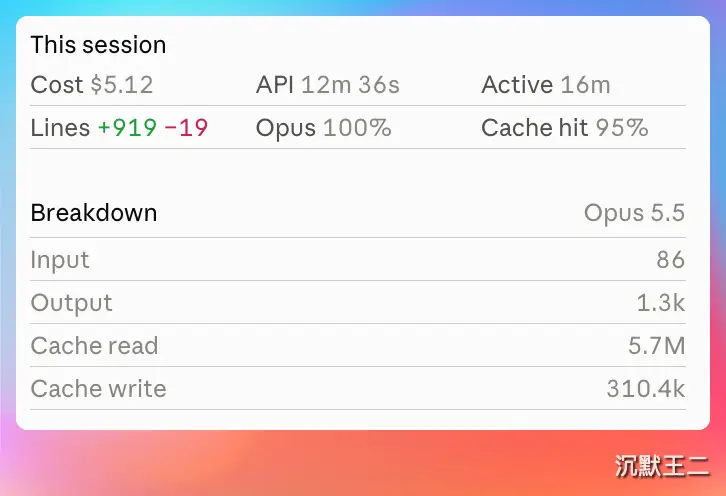The image size is (726, 496).
Task: Click the API 12m 36s duration
Action: 328,85
